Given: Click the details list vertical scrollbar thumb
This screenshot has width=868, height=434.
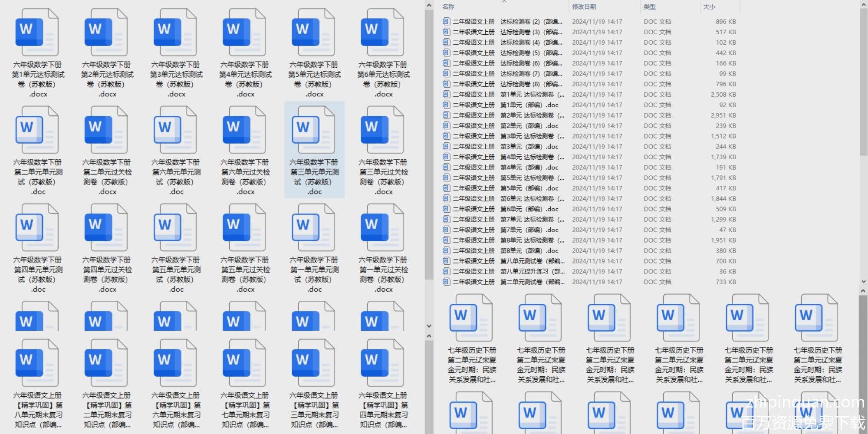Looking at the screenshot, I should [863, 82].
